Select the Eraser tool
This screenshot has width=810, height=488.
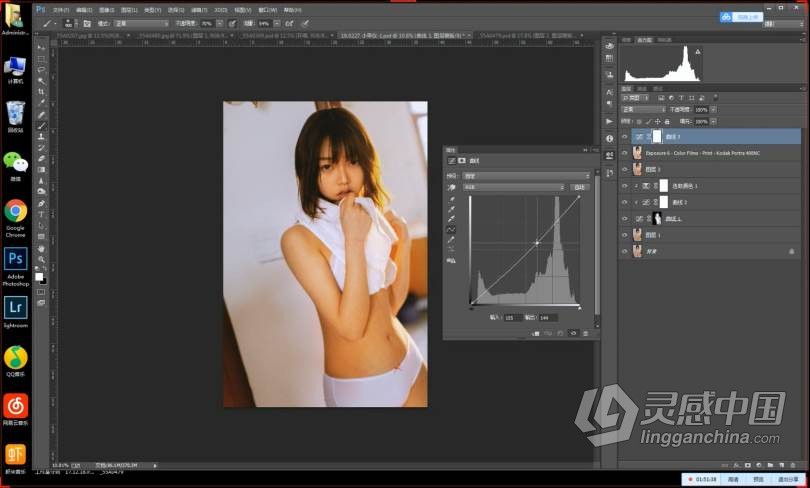point(41,159)
